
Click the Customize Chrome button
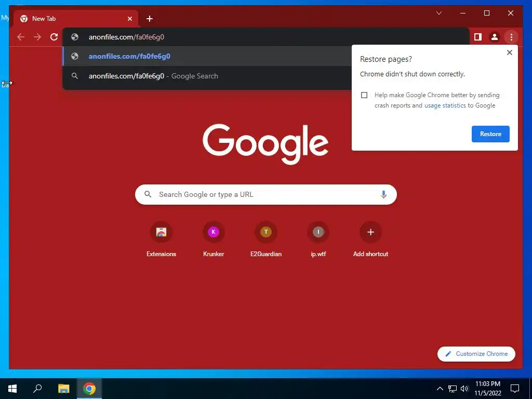(x=476, y=354)
